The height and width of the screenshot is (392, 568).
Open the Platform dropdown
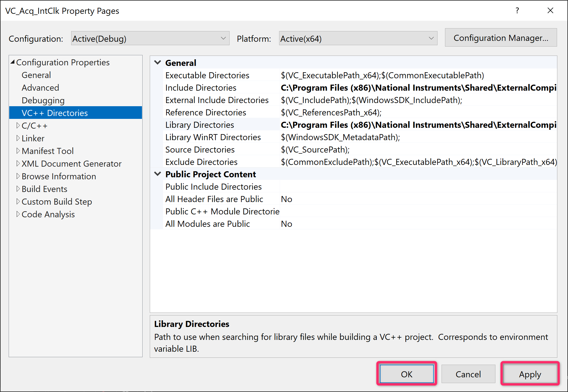coord(358,38)
